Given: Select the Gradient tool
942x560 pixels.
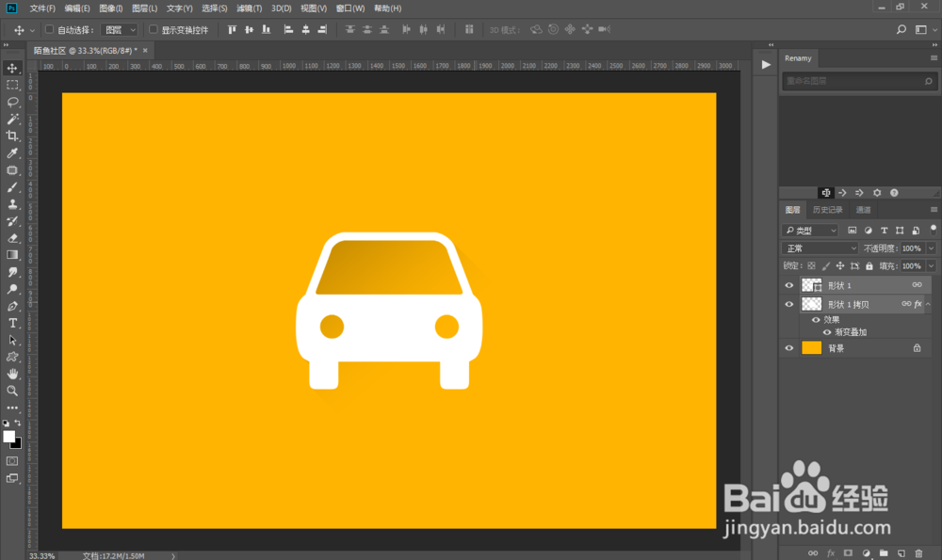Looking at the screenshot, I should coord(12,254).
